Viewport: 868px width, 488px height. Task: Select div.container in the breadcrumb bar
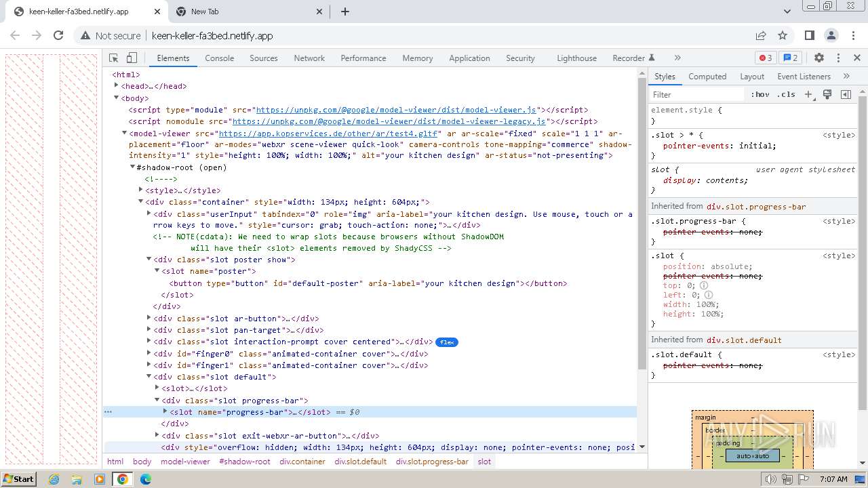click(302, 462)
